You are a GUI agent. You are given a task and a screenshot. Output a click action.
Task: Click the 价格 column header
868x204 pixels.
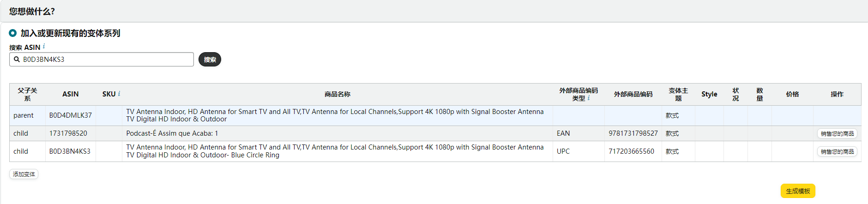(792, 94)
